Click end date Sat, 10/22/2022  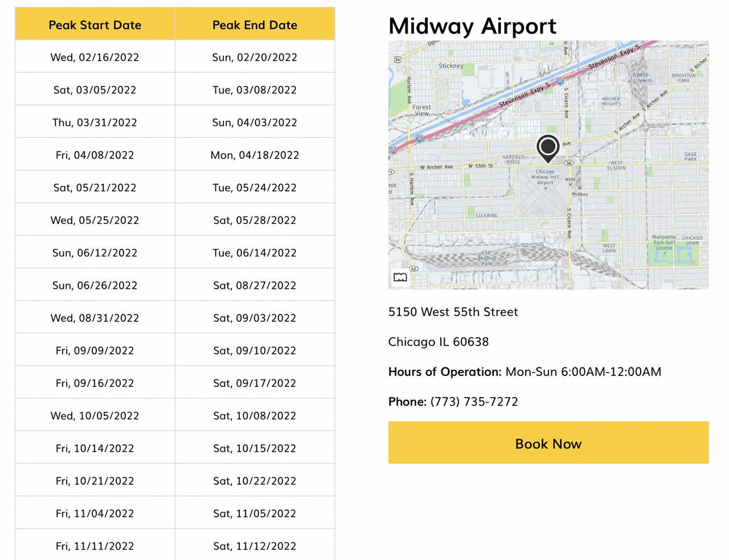click(255, 481)
